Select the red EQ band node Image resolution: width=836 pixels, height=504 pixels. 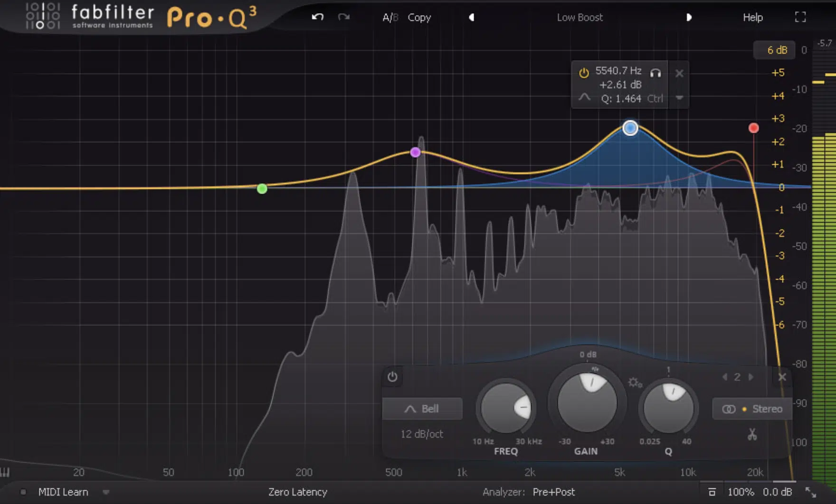click(x=753, y=128)
